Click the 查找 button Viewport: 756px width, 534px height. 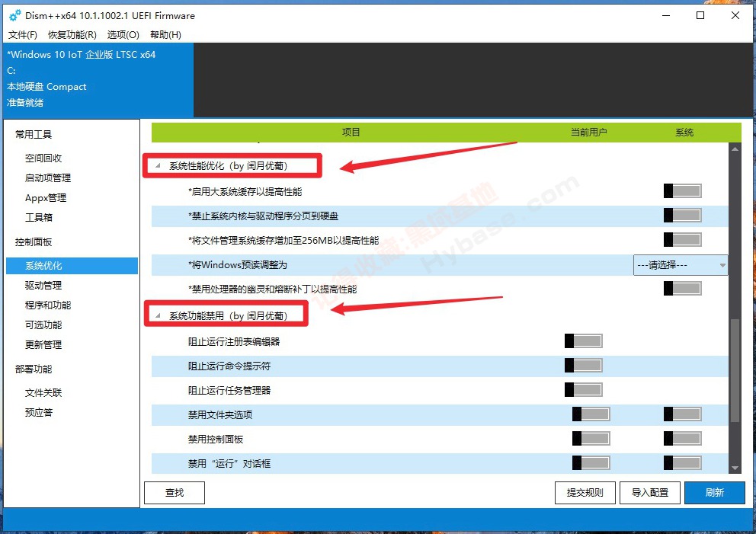[175, 493]
